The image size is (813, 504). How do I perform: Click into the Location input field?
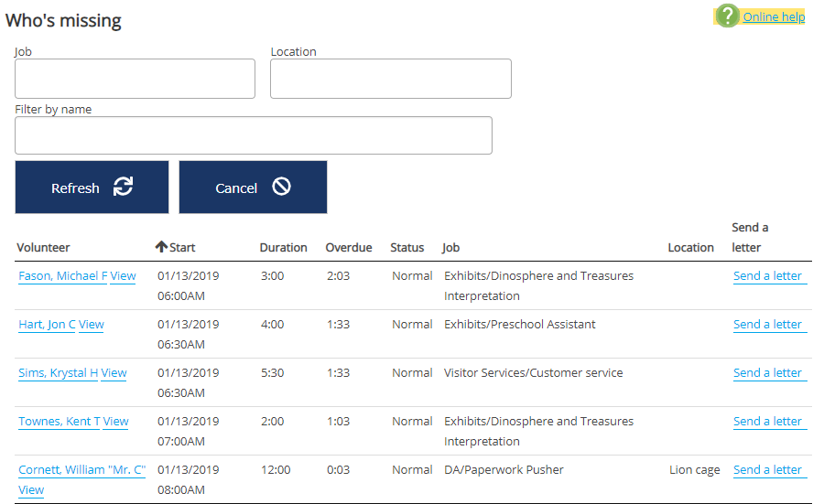coord(390,79)
